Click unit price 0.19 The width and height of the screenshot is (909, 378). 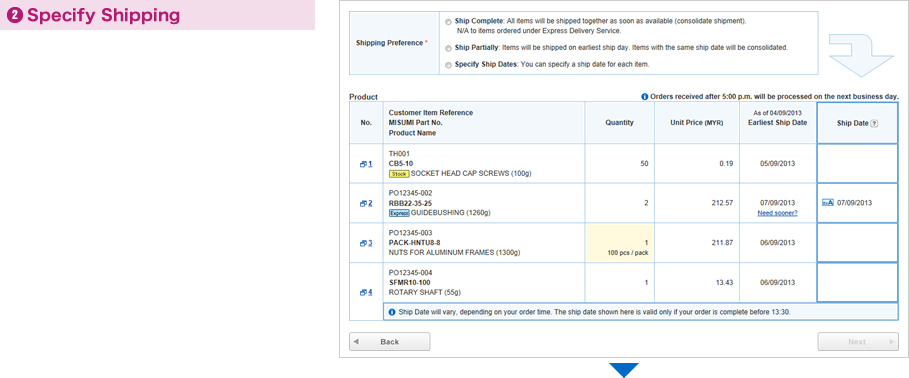tap(726, 163)
